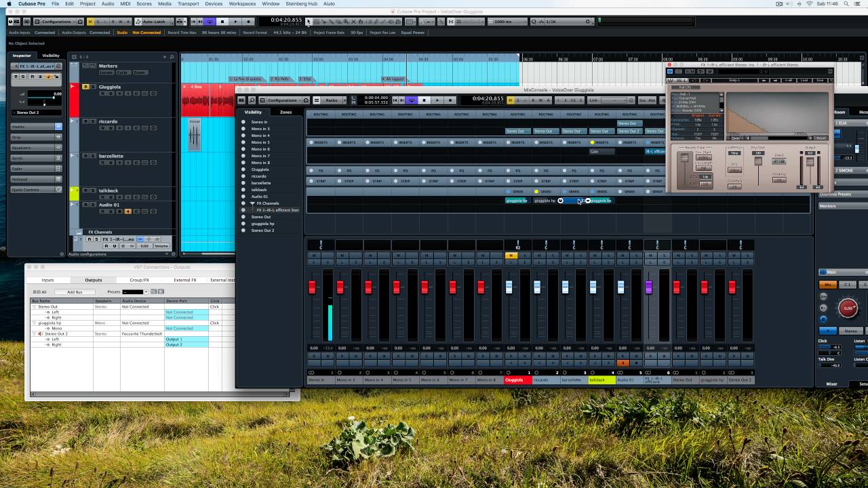
Task: Toggle send power button in sends rack
Action: 560,201
